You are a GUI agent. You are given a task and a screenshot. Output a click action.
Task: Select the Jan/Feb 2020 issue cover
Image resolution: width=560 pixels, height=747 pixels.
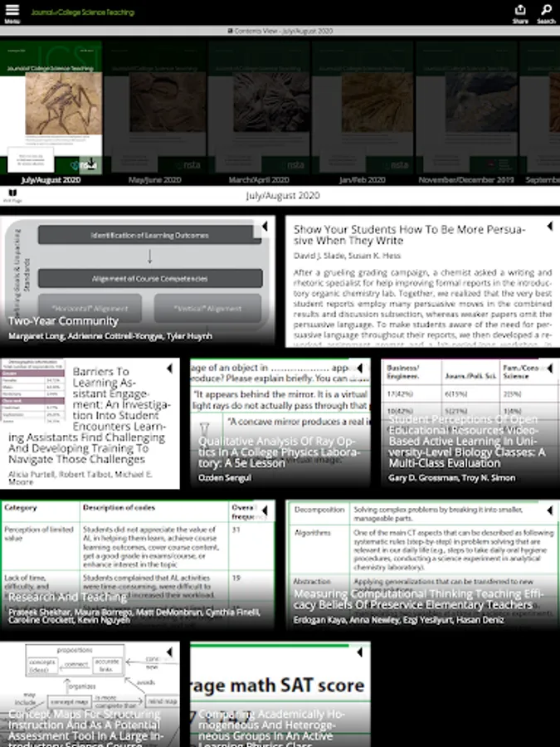pos(363,107)
